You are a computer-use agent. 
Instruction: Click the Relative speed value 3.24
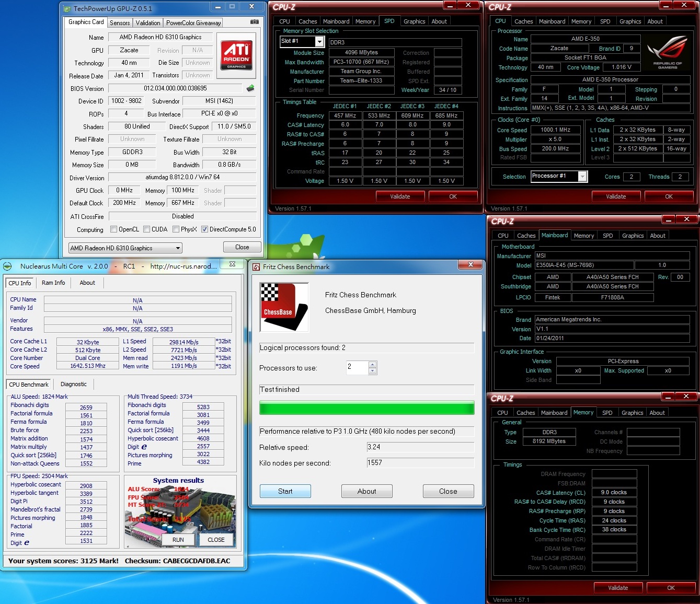tap(420, 447)
